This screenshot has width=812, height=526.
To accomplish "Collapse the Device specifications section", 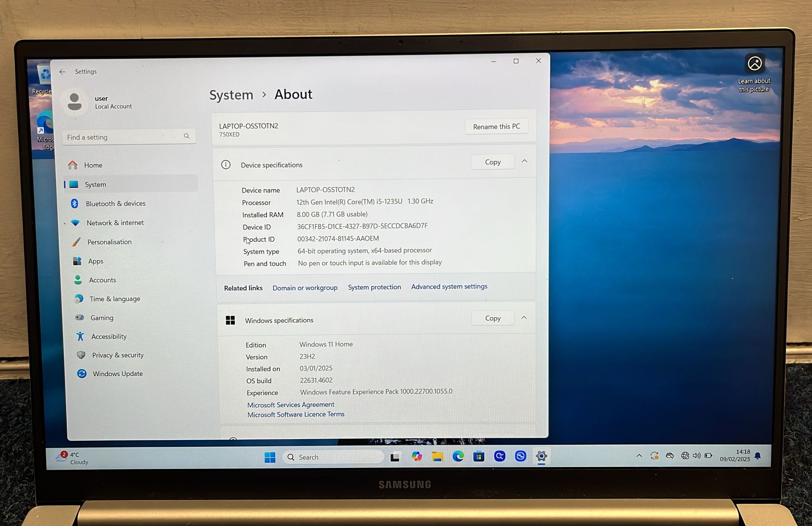I will 524,161.
